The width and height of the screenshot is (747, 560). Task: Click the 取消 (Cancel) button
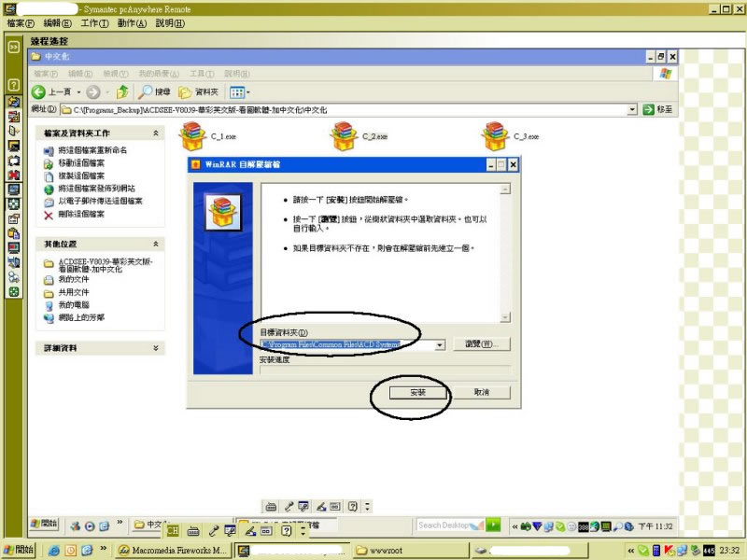(481, 393)
